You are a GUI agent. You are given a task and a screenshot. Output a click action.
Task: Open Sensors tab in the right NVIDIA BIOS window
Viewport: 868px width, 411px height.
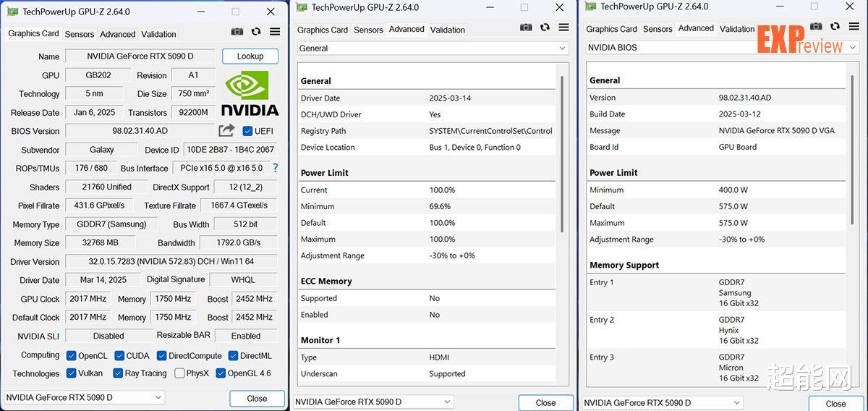pos(658,29)
